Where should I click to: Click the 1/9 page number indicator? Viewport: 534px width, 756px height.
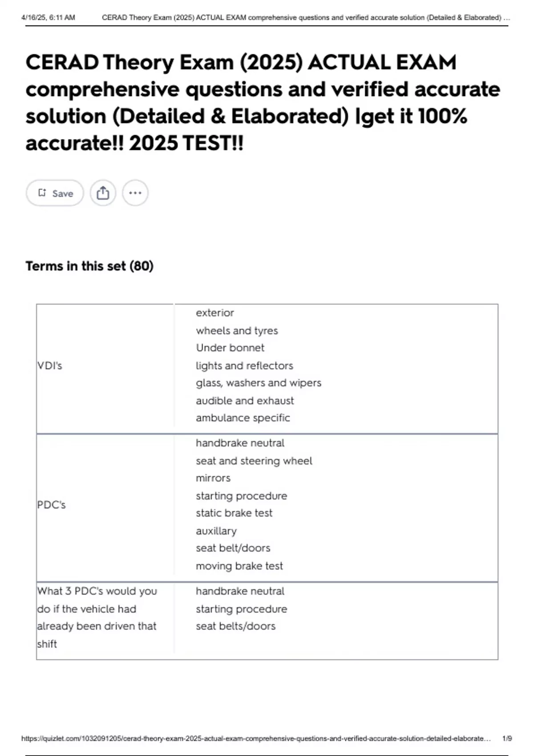coord(507,738)
